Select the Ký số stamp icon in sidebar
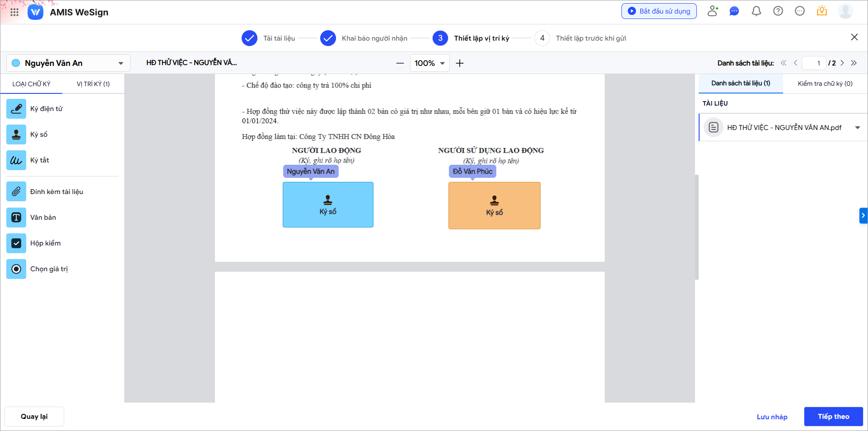The height and width of the screenshot is (431, 868). [16, 134]
